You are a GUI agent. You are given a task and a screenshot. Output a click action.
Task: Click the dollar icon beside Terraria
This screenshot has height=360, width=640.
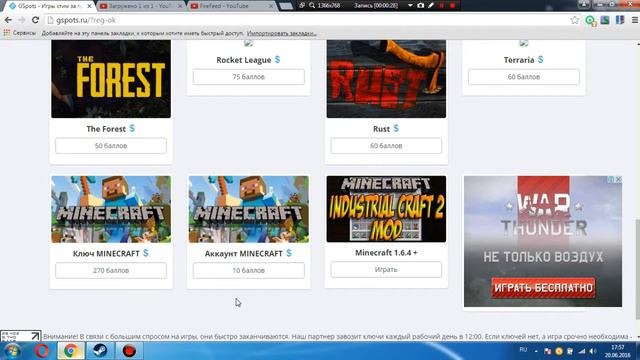pyautogui.click(x=540, y=60)
